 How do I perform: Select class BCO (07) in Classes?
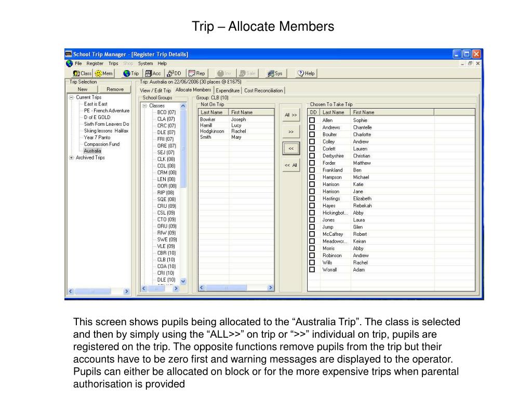(166, 112)
